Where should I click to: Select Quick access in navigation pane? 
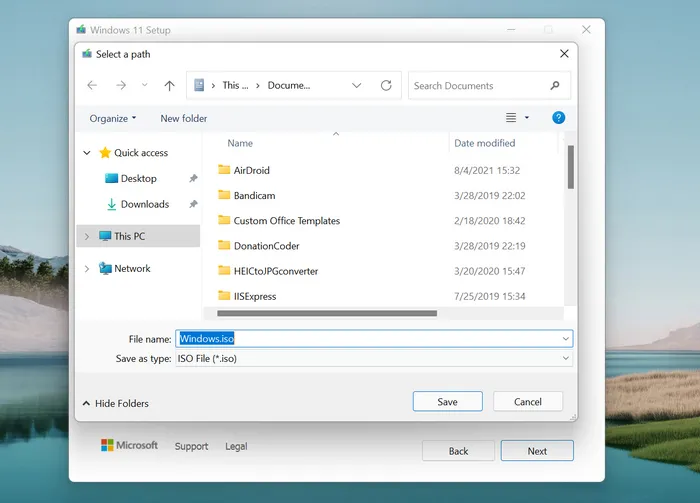coord(134,153)
